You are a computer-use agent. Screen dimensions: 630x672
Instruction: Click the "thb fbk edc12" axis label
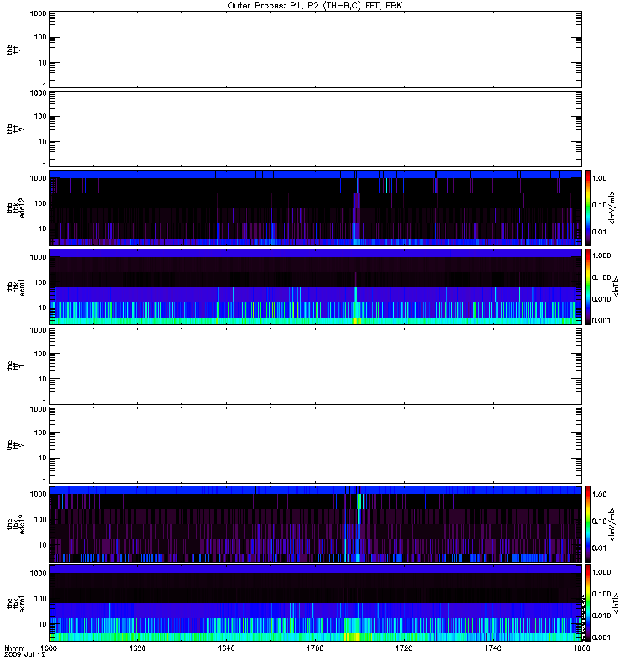[16, 207]
